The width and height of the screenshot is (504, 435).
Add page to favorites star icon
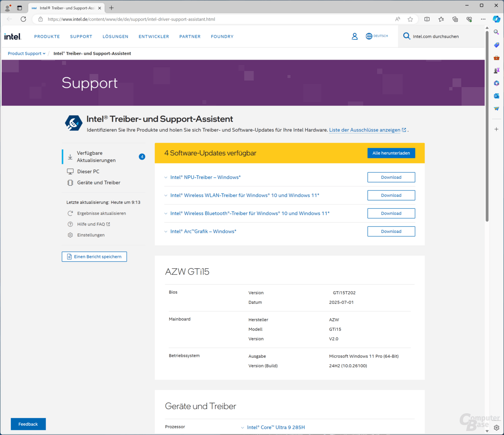point(410,19)
